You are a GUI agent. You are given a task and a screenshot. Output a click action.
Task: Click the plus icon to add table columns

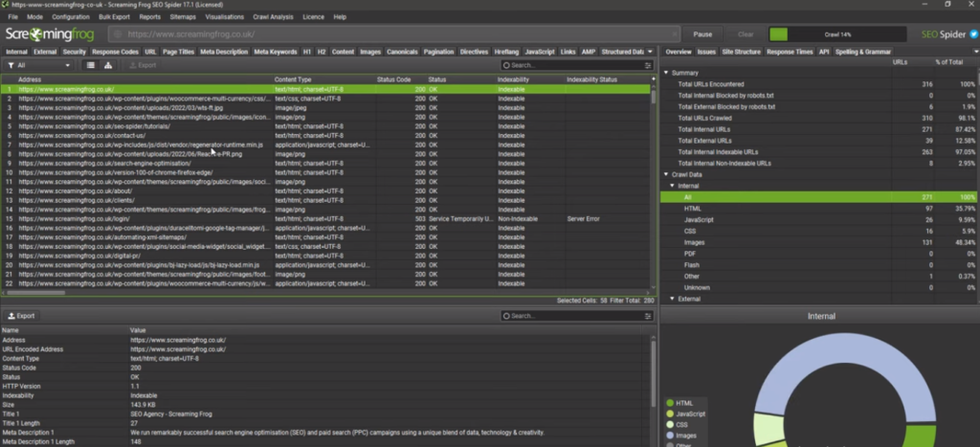(653, 78)
